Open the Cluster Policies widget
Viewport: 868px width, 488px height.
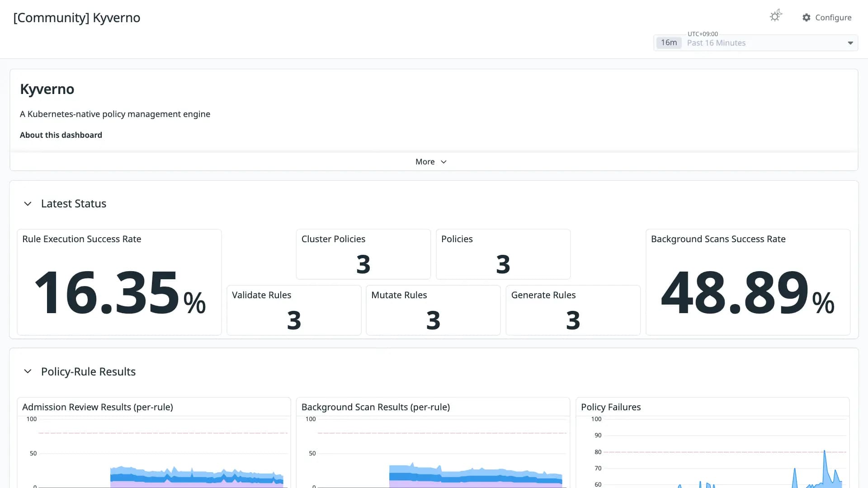(363, 254)
